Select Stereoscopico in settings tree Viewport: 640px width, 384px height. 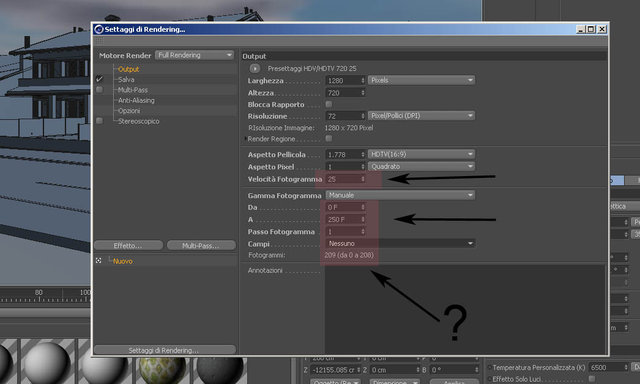point(138,121)
